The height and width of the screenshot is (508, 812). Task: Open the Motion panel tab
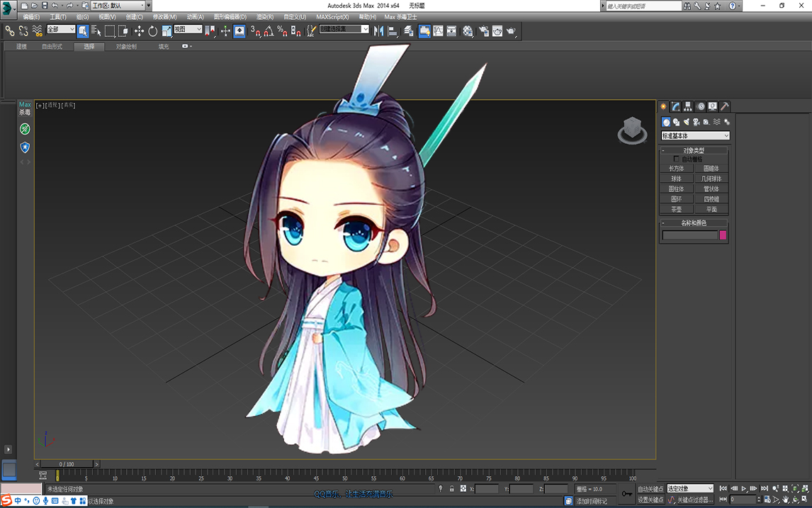pos(701,106)
